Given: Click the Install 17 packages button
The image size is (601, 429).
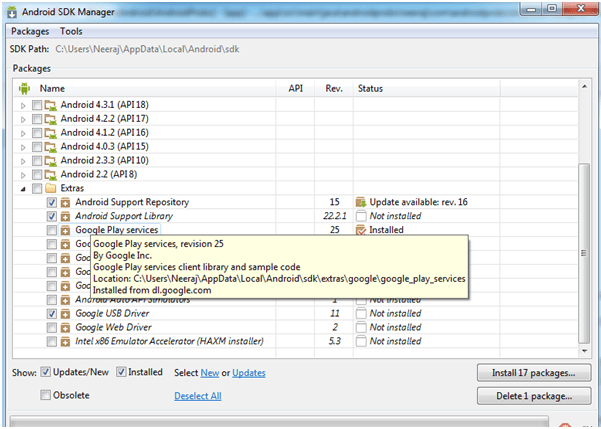Looking at the screenshot, I should tap(534, 373).
